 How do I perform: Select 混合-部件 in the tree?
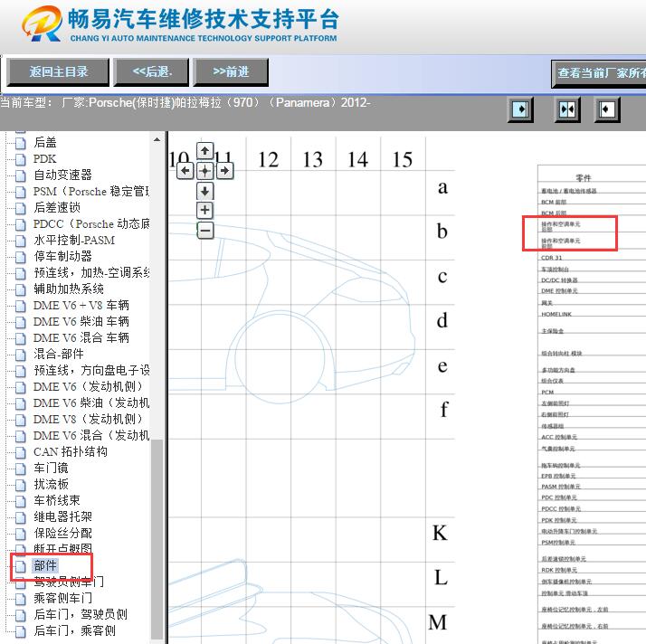click(59, 355)
